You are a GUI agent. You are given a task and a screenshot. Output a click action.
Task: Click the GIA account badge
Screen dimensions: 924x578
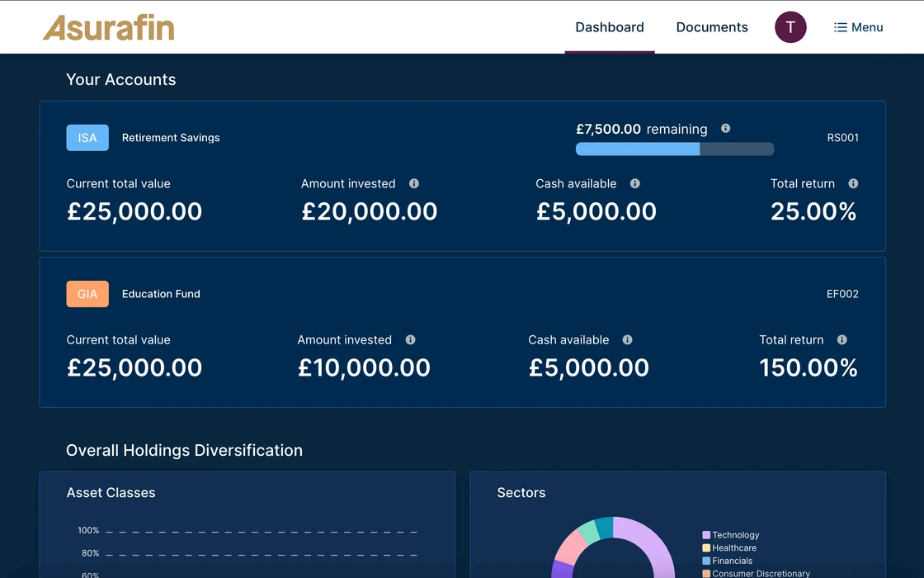[x=87, y=294]
